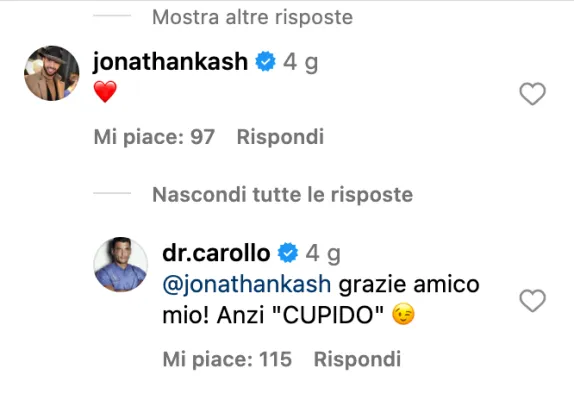Image resolution: width=574 pixels, height=400 pixels.
Task: Open jonathankash's profile picture
Action: click(52, 73)
